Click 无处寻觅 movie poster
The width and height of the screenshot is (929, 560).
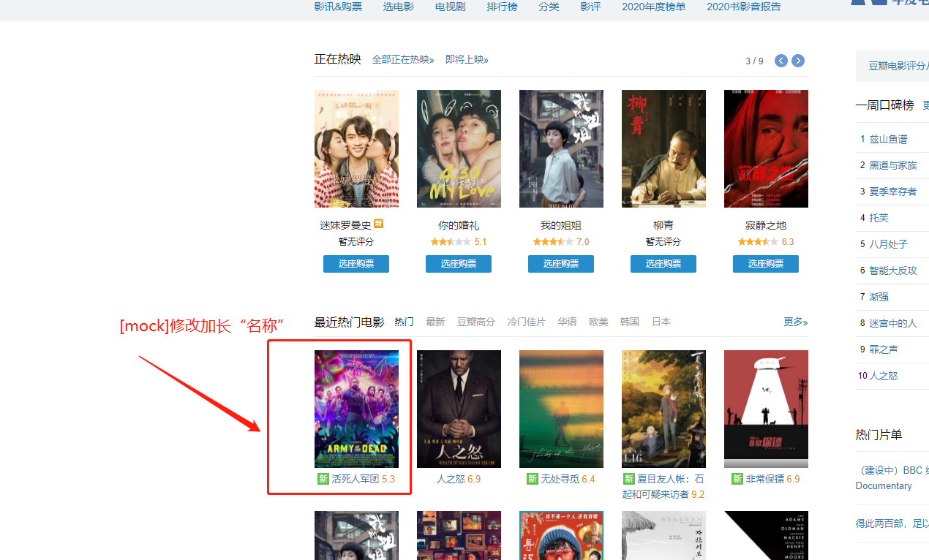[x=561, y=409]
